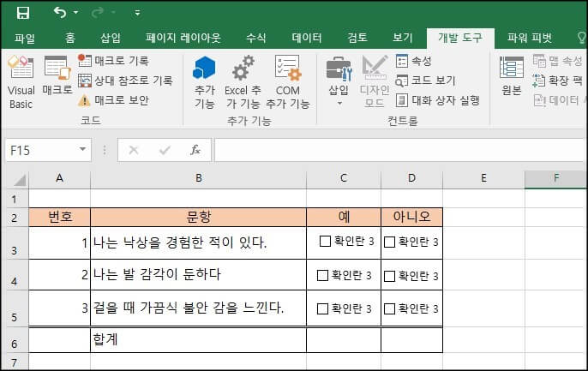Click the fx Insert Function button
Image resolution: width=588 pixels, height=371 pixels.
pyautogui.click(x=195, y=150)
